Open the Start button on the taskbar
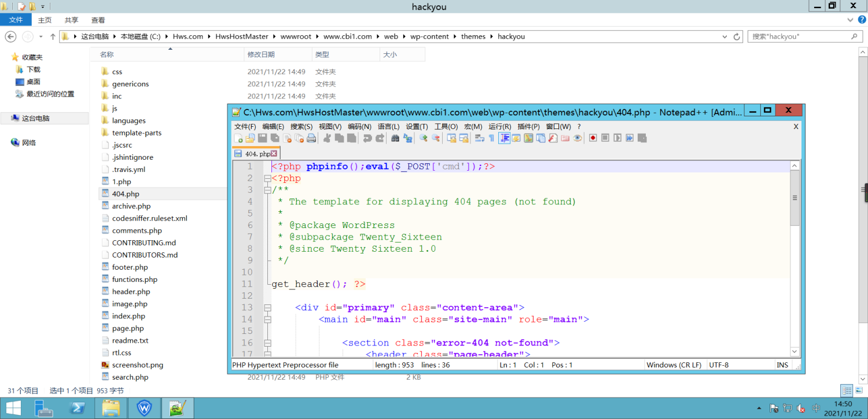Screen dimensions: 868x419 pos(13,408)
